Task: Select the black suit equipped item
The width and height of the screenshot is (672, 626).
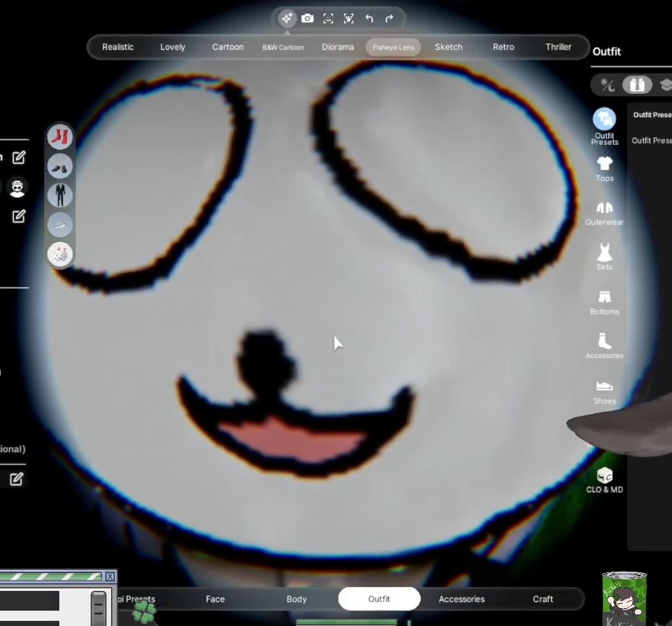Action: point(60,195)
